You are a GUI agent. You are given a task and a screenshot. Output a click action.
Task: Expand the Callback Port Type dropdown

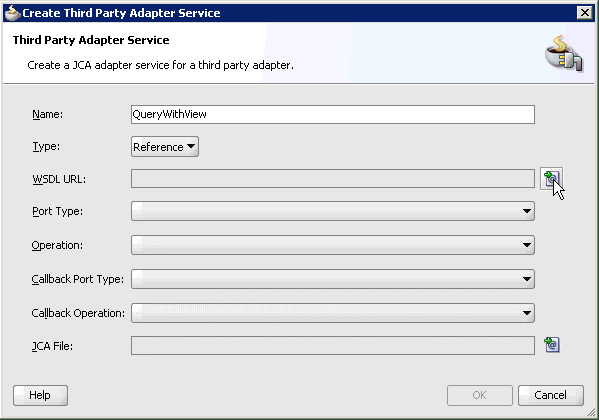[x=332, y=279]
